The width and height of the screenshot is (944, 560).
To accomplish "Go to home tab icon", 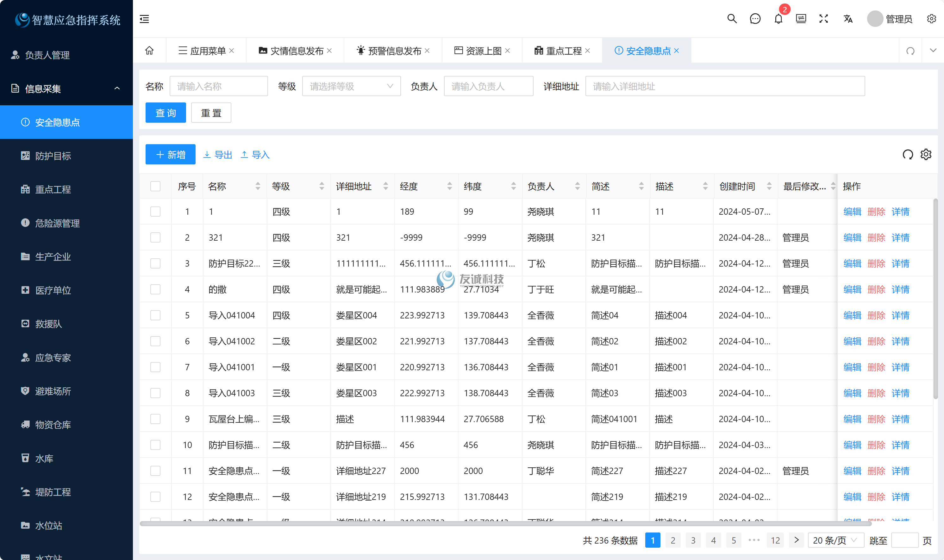I will pyautogui.click(x=150, y=51).
